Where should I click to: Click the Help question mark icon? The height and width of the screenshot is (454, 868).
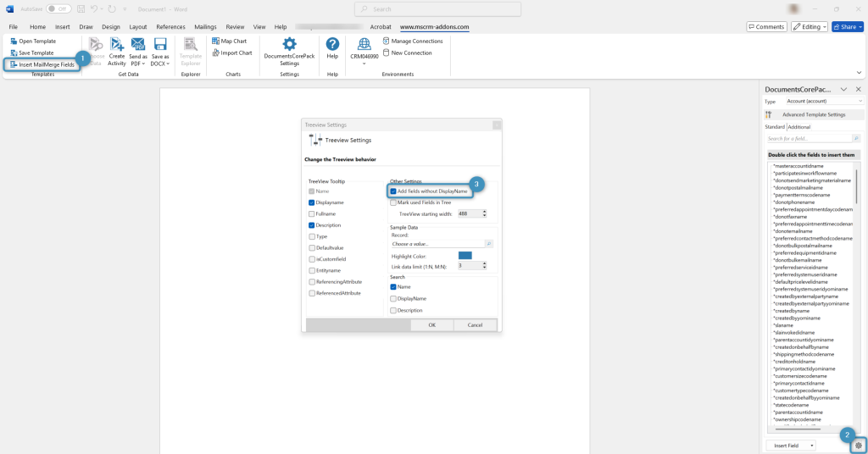click(x=332, y=44)
